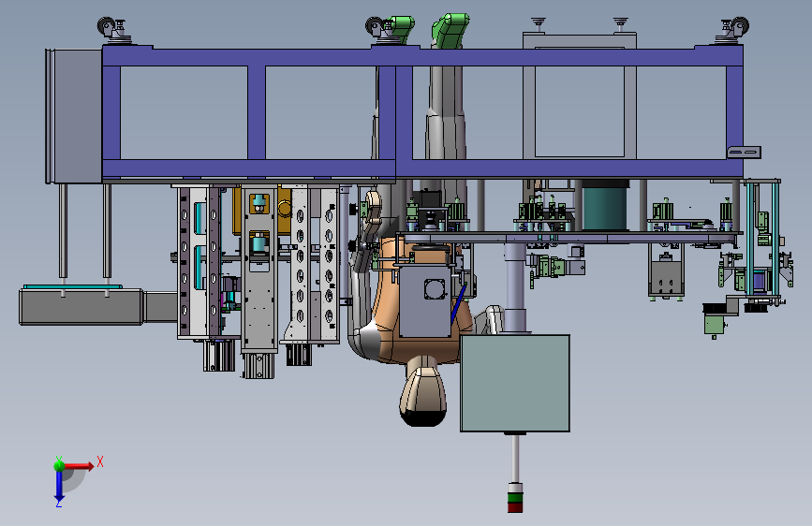This screenshot has height=526, width=812.
Task: Select the gray support column above cabinet
Action: click(515, 288)
